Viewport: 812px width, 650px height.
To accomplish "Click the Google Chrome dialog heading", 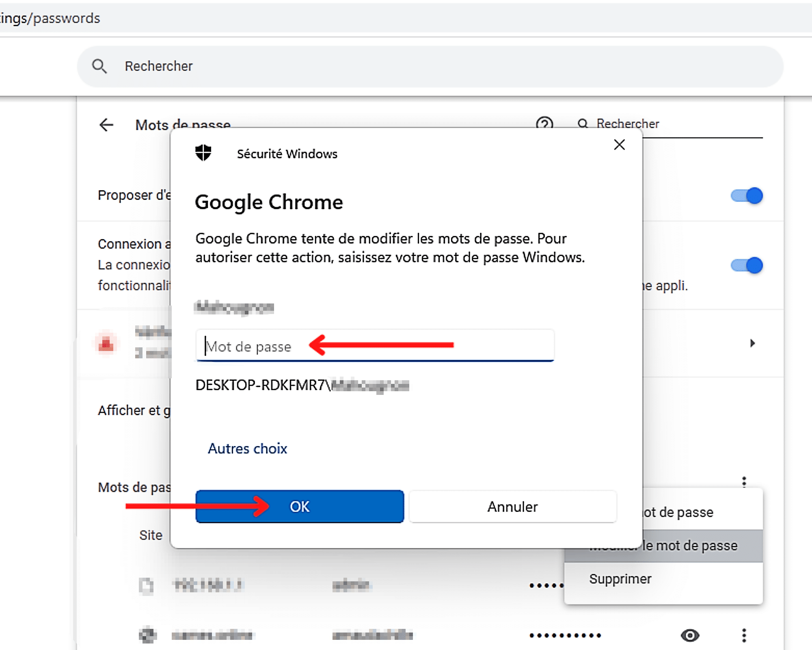I will tap(269, 202).
